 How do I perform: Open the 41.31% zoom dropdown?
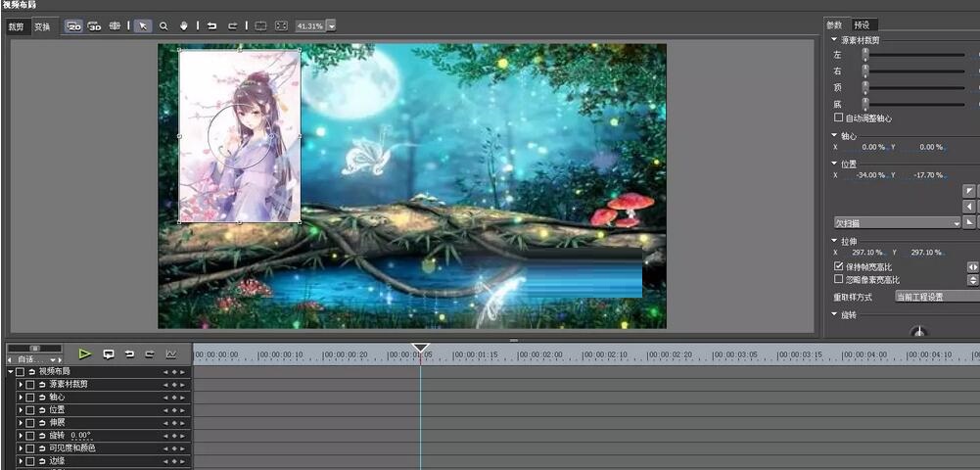[x=331, y=26]
